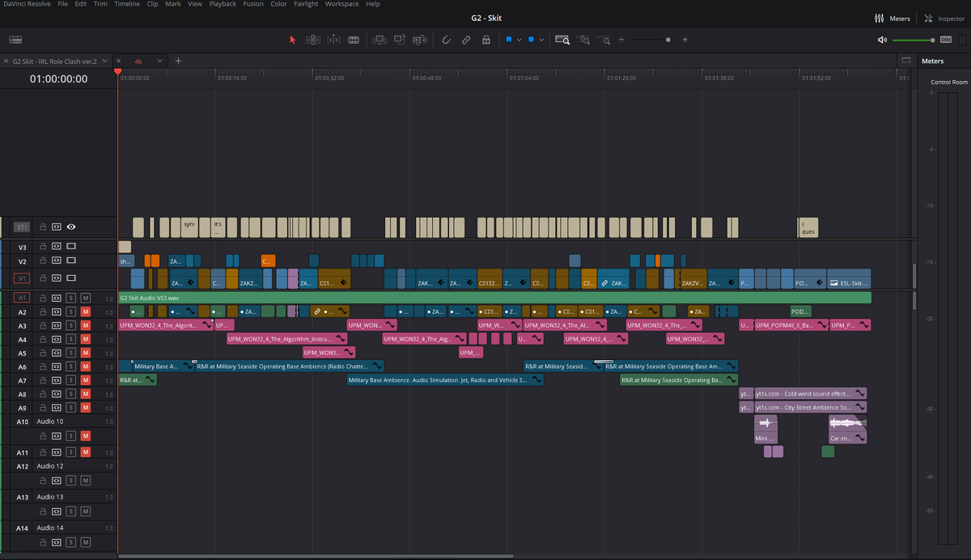Toggle the DIM audio button

[945, 40]
